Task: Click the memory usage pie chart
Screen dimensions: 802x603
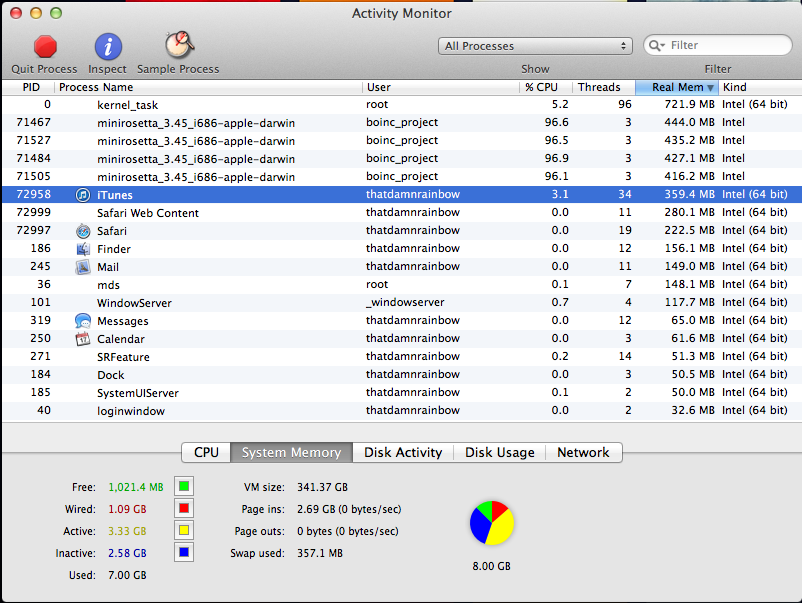Action: coord(492,523)
